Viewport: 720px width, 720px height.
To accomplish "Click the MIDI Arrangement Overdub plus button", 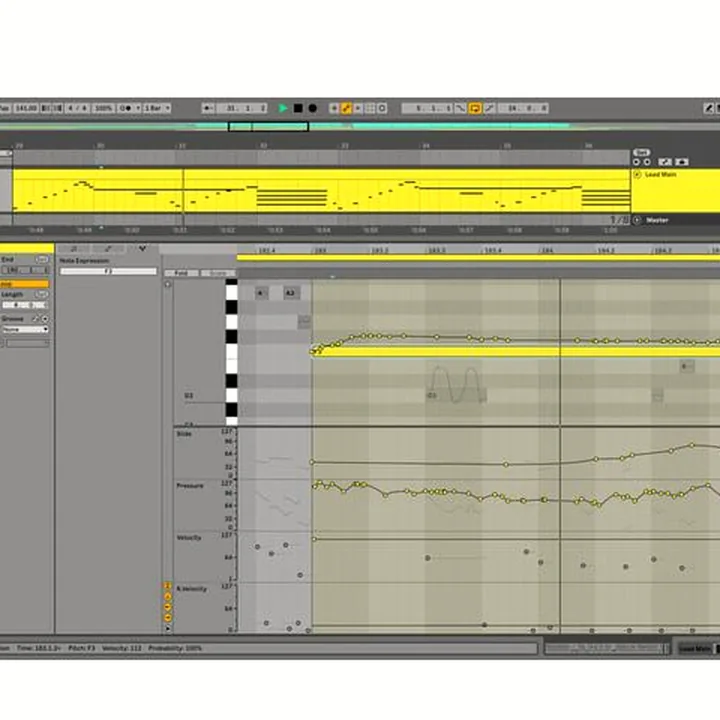I will (x=334, y=108).
